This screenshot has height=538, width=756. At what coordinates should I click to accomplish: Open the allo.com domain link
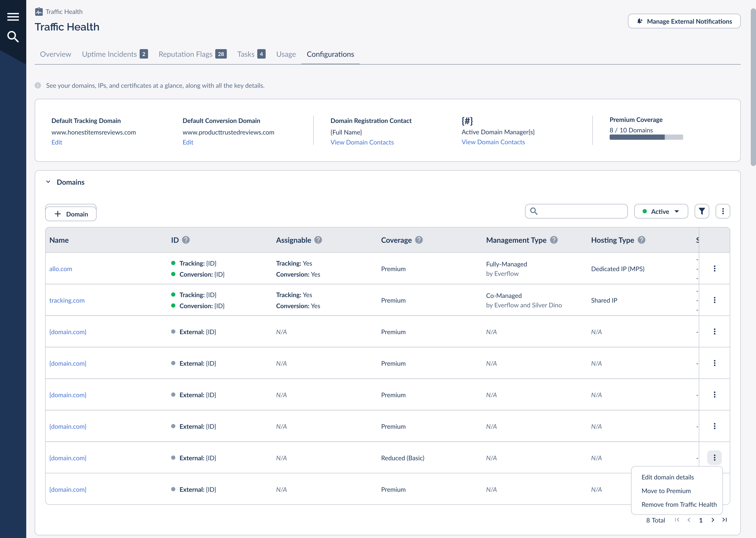61,269
